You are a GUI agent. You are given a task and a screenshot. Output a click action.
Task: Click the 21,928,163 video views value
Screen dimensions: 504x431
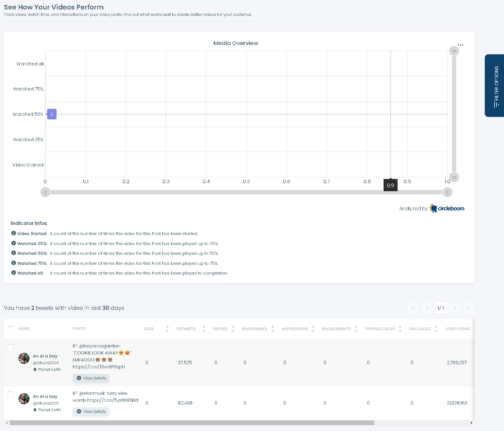457,403
